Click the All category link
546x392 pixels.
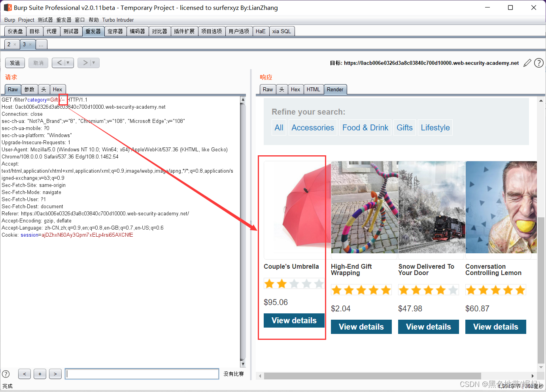point(279,128)
